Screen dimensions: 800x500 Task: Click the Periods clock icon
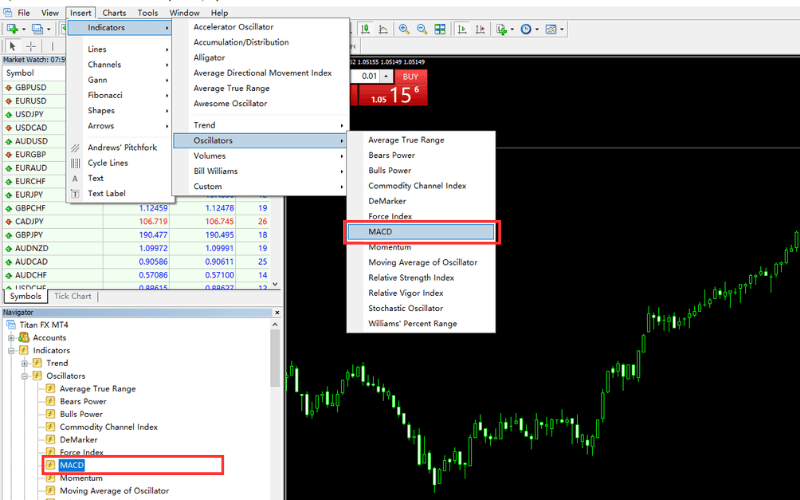click(x=526, y=29)
